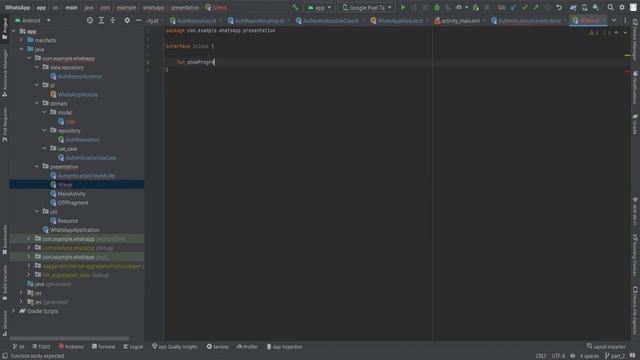This screenshot has width=640, height=360.
Task: Click the UTF-8 encoding in status bar
Action: coord(558,356)
